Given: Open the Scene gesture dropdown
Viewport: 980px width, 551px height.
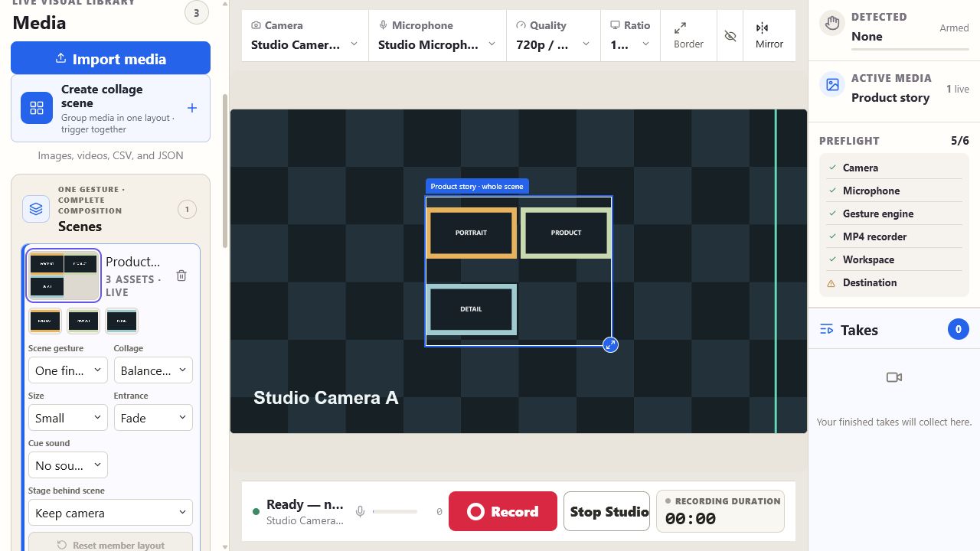Looking at the screenshot, I should tap(68, 370).
